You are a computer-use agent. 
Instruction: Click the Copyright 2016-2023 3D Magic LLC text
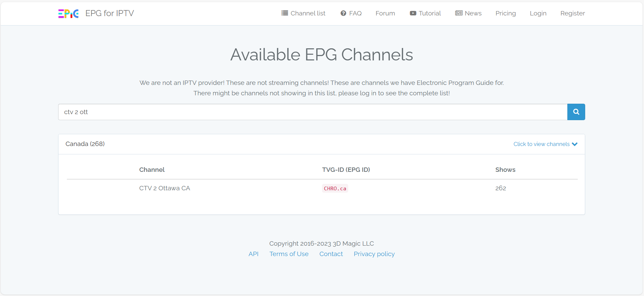click(322, 244)
